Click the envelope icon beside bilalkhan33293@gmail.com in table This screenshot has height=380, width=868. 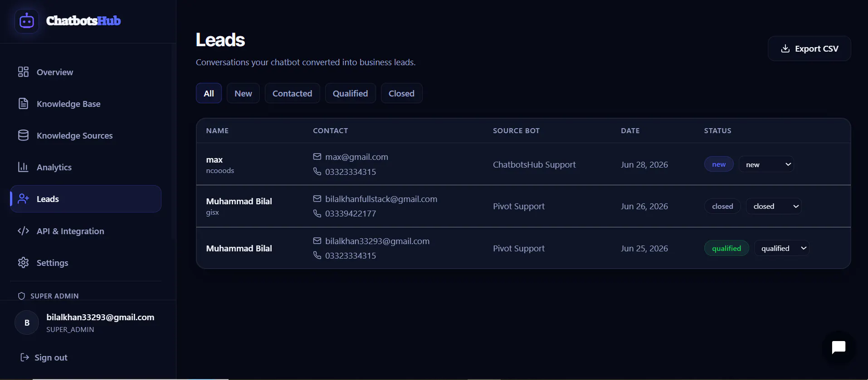point(317,241)
